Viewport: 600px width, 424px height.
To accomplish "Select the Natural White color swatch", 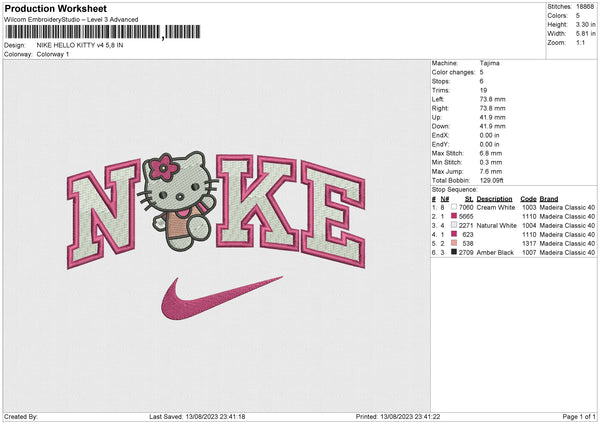I will click(x=454, y=225).
